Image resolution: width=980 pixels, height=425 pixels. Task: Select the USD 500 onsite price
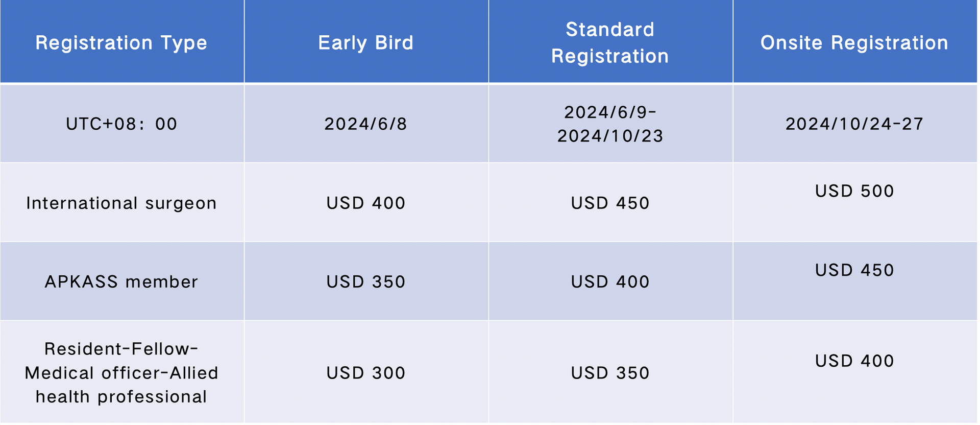pos(854,191)
